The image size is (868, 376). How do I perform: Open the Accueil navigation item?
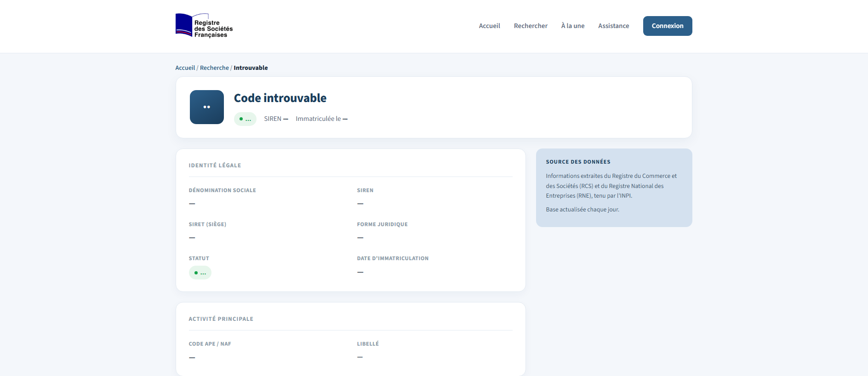pos(489,26)
